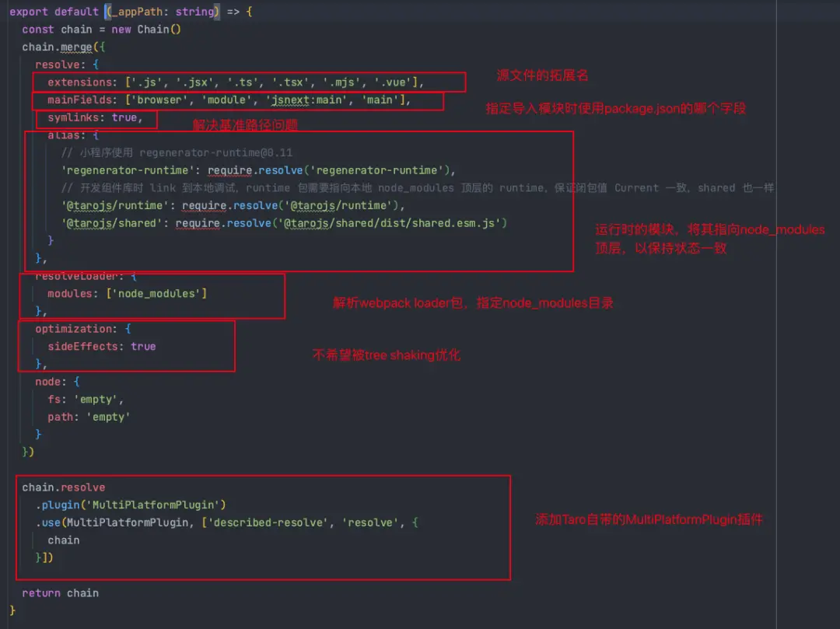The width and height of the screenshot is (840, 629).
Task: Click the 'regenerator-runtime' alias key
Action: point(127,171)
